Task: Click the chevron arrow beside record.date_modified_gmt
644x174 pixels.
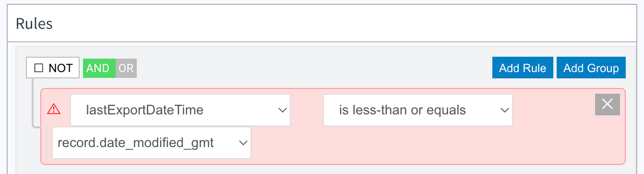Action: pyautogui.click(x=243, y=143)
